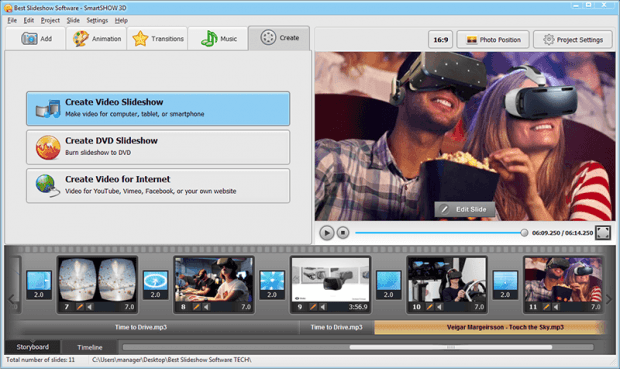Click storyboard left navigation arrow
Image resolution: width=620 pixels, height=369 pixels.
pyautogui.click(x=11, y=299)
